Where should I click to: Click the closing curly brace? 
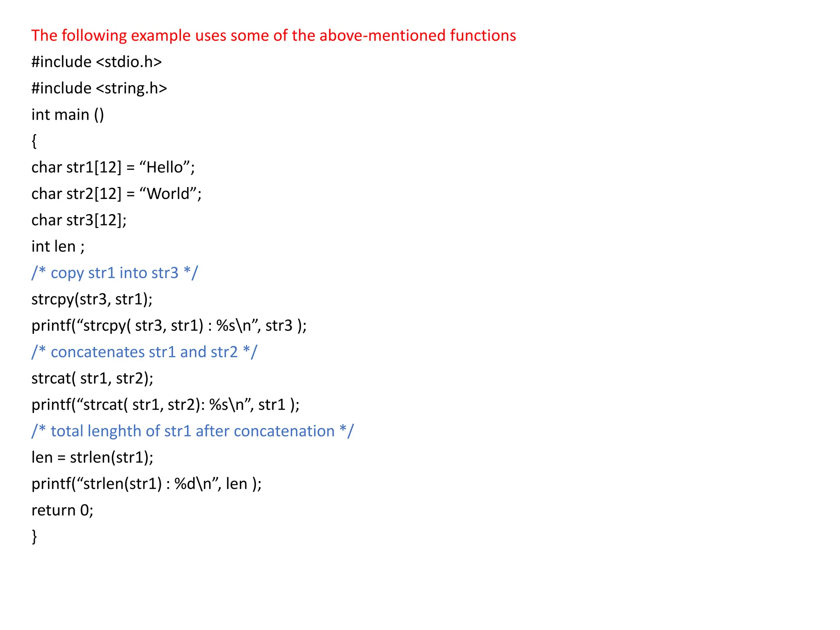tap(34, 536)
